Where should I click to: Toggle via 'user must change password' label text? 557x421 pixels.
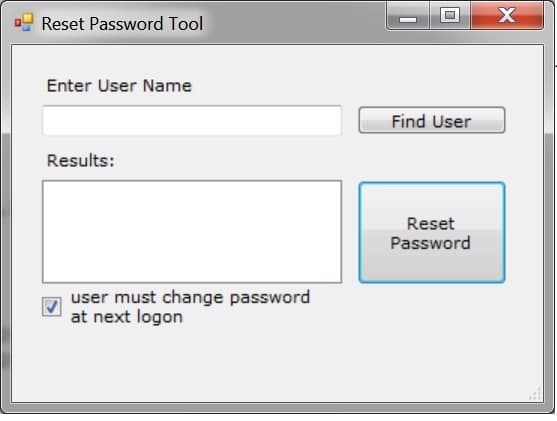(190, 297)
